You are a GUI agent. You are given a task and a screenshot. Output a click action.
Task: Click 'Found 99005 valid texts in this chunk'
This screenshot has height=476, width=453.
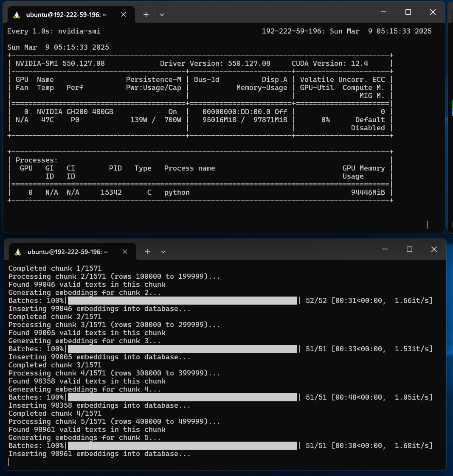pos(87,333)
